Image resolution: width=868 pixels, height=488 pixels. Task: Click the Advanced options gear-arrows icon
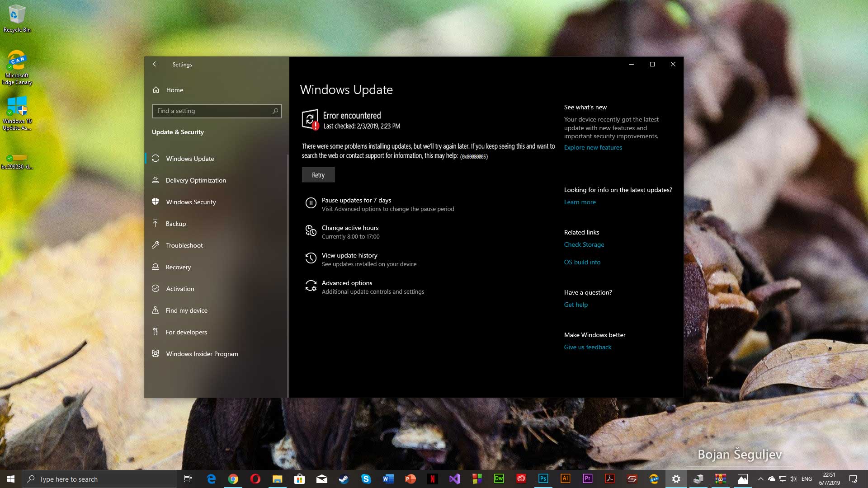click(311, 286)
